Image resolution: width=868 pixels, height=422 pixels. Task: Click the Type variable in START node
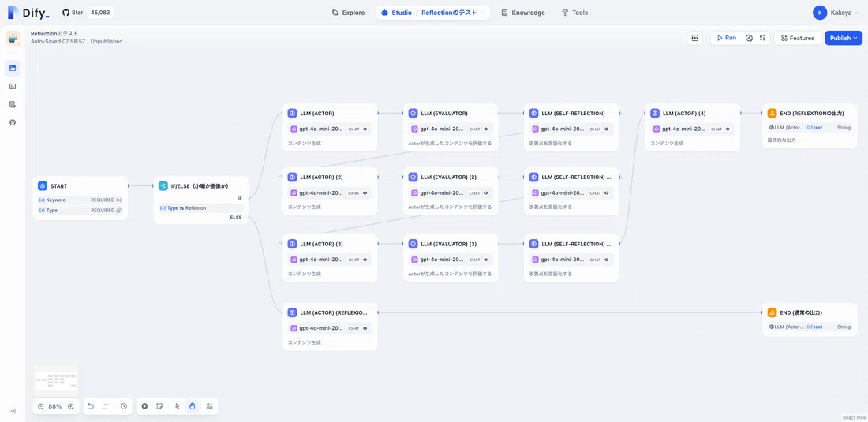80,210
